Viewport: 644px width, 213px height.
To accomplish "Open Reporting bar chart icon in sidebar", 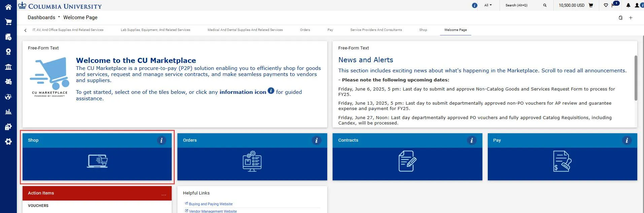I will pyautogui.click(x=8, y=112).
